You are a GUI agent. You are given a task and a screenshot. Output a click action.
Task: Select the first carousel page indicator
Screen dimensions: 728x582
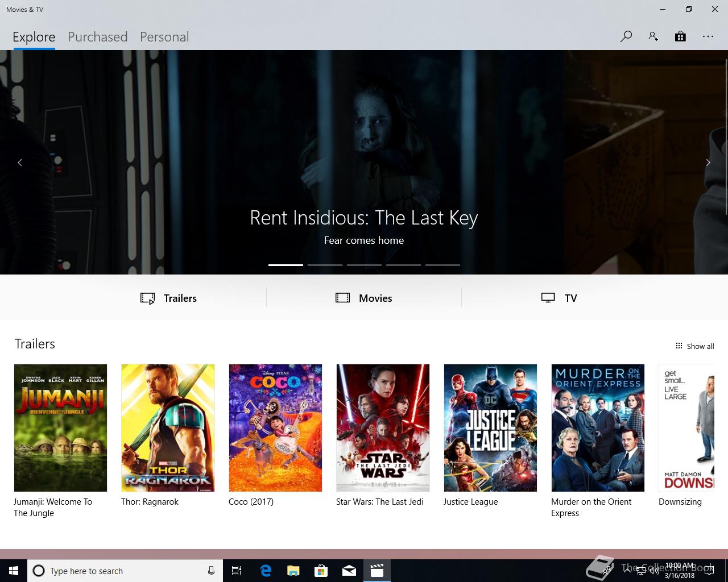286,265
